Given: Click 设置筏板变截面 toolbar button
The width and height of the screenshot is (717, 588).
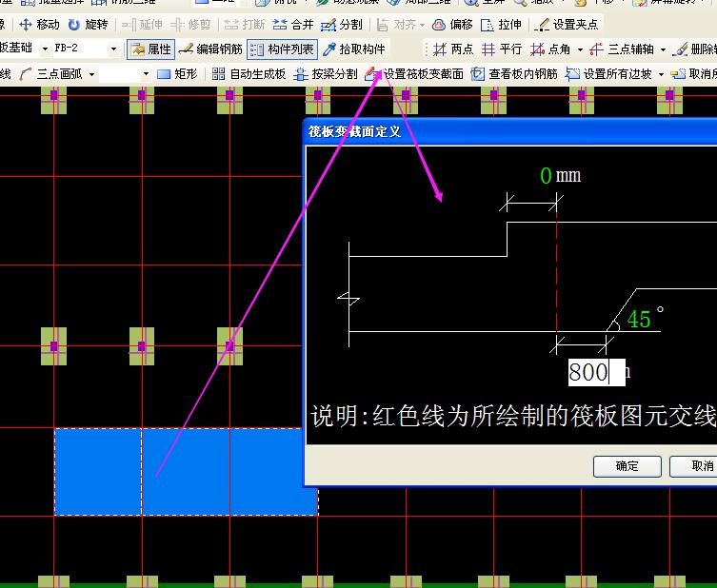Looking at the screenshot, I should (x=414, y=73).
